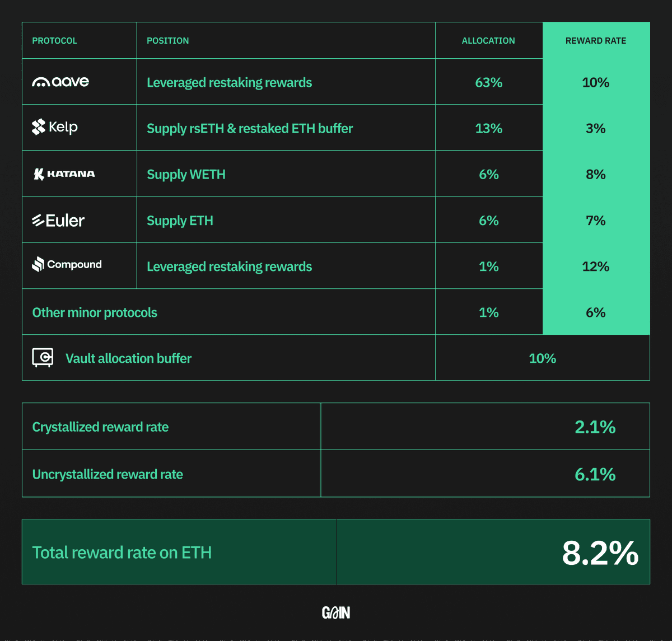Click the GAIN logo at the bottom

336,613
